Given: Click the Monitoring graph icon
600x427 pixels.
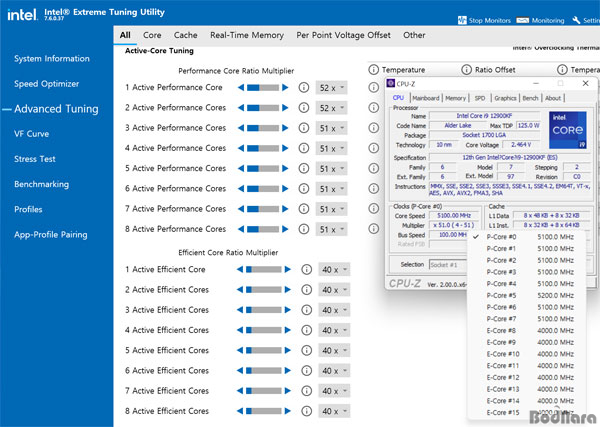Looking at the screenshot, I should (522, 20).
